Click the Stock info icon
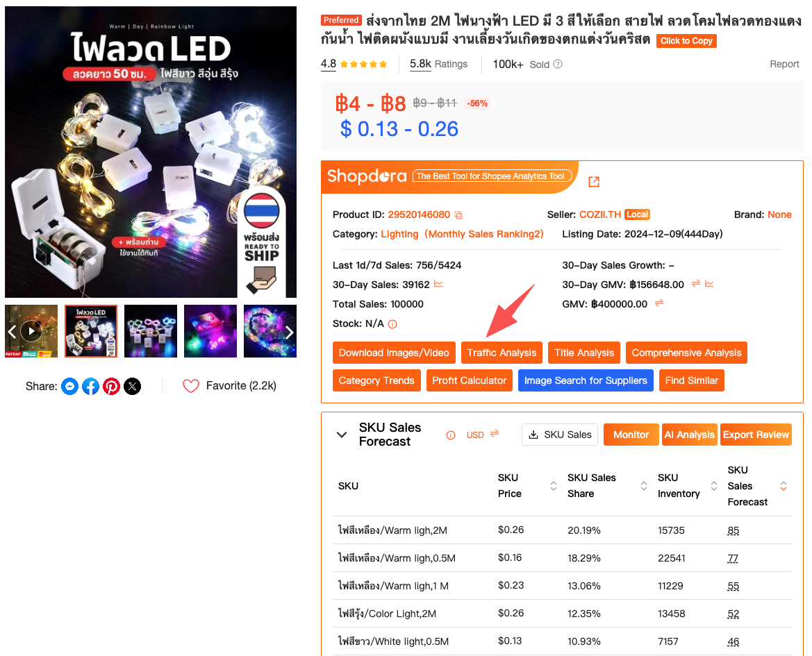The height and width of the screenshot is (656, 812). click(x=392, y=324)
